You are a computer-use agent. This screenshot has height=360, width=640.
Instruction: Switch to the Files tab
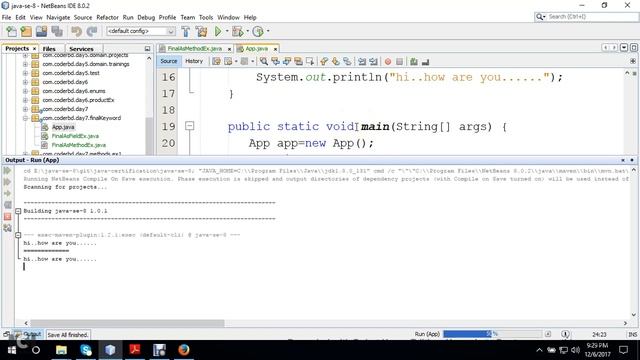(x=49, y=49)
